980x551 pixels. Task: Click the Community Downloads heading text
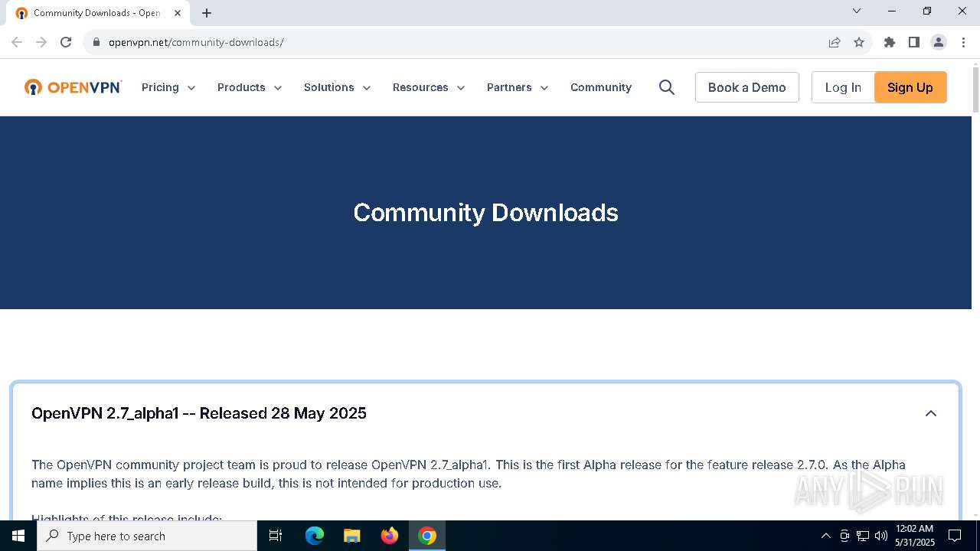click(485, 212)
